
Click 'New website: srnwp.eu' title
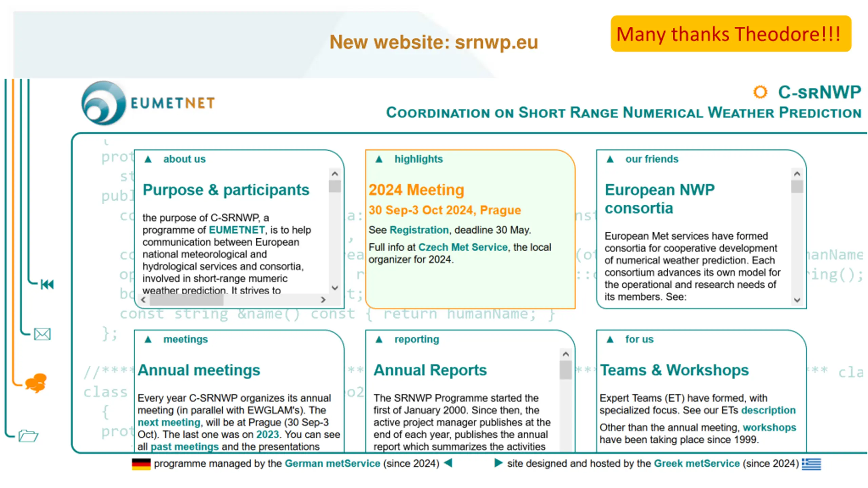click(434, 42)
